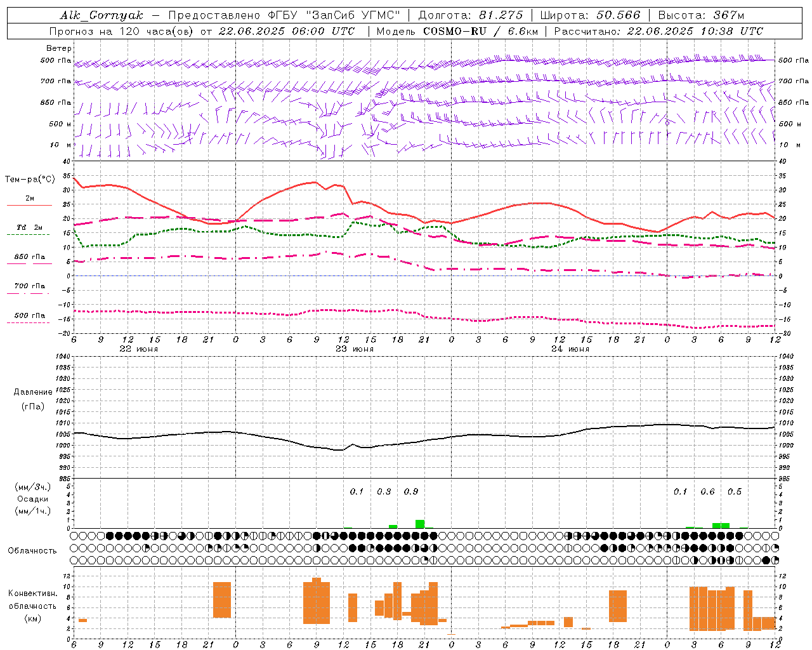Click the Широта: 50.566 latitude value
812x650 pixels.
point(590,15)
